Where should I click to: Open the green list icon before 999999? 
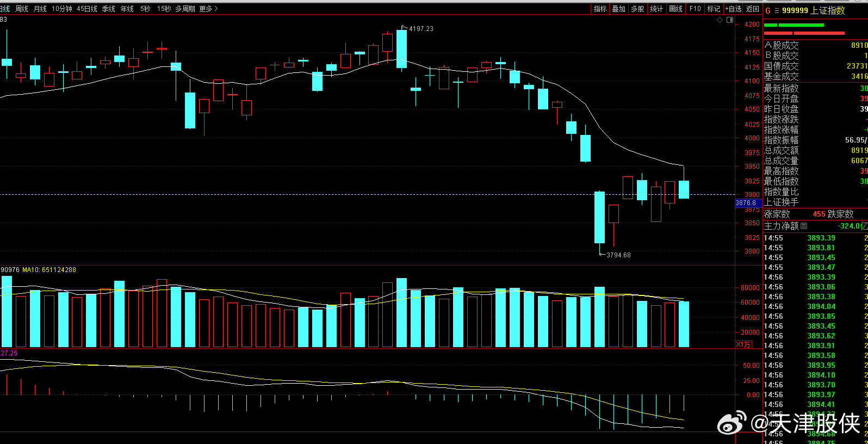tap(777, 10)
